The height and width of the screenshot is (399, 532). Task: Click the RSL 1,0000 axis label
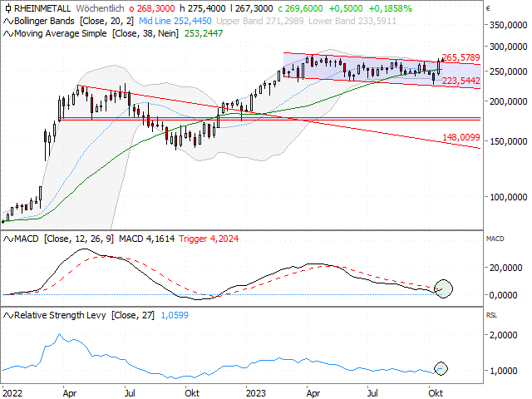pyautogui.click(x=504, y=371)
